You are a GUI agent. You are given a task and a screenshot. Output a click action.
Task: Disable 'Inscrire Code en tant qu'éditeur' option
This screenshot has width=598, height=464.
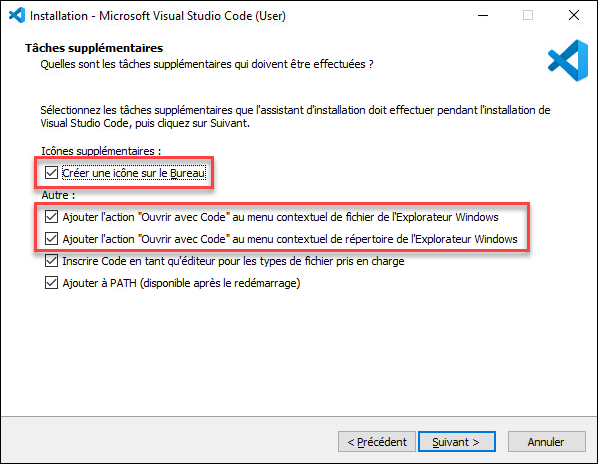click(x=51, y=261)
